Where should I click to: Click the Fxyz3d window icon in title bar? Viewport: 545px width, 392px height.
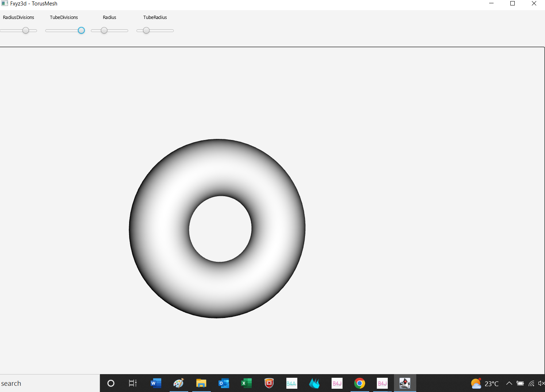tap(4, 4)
